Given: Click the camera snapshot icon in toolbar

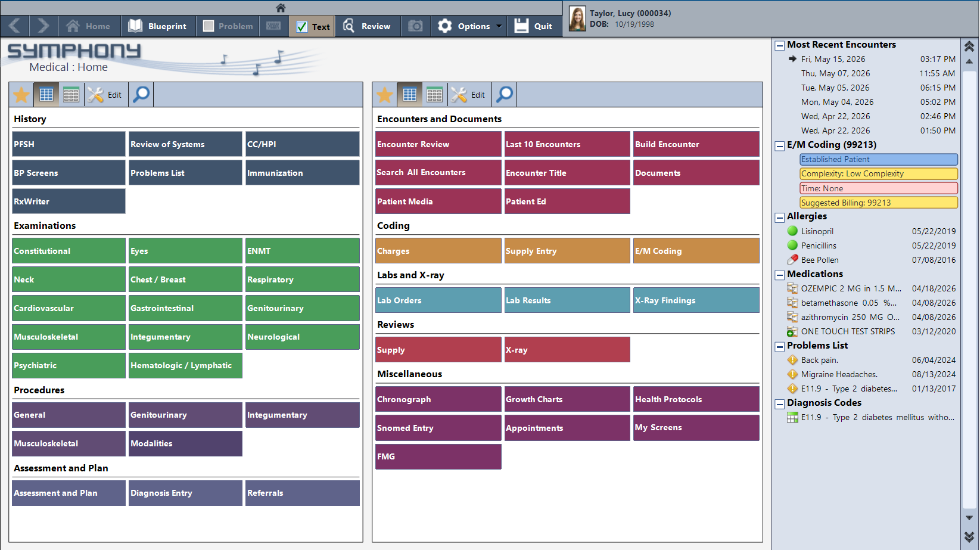Looking at the screenshot, I should coord(415,26).
